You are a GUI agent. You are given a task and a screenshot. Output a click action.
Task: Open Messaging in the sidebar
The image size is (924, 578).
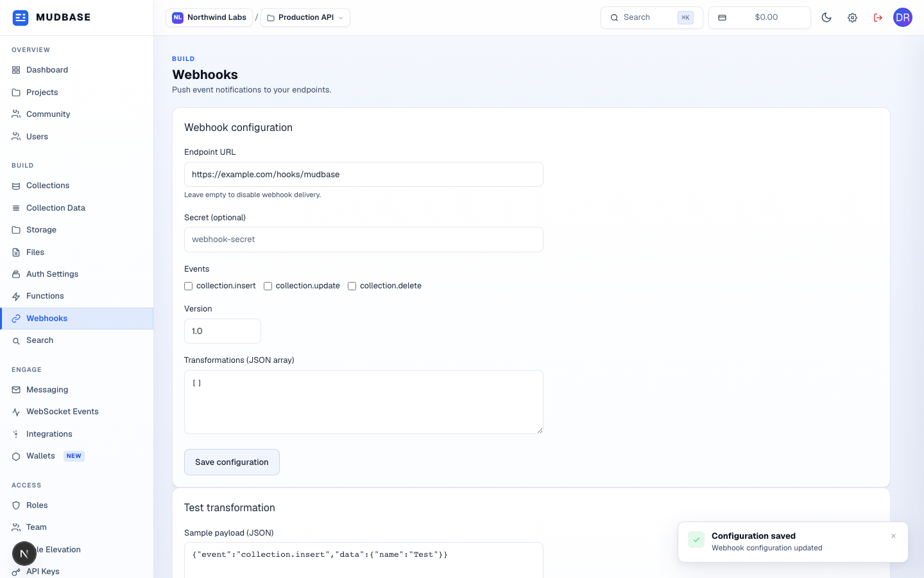pyautogui.click(x=77, y=390)
